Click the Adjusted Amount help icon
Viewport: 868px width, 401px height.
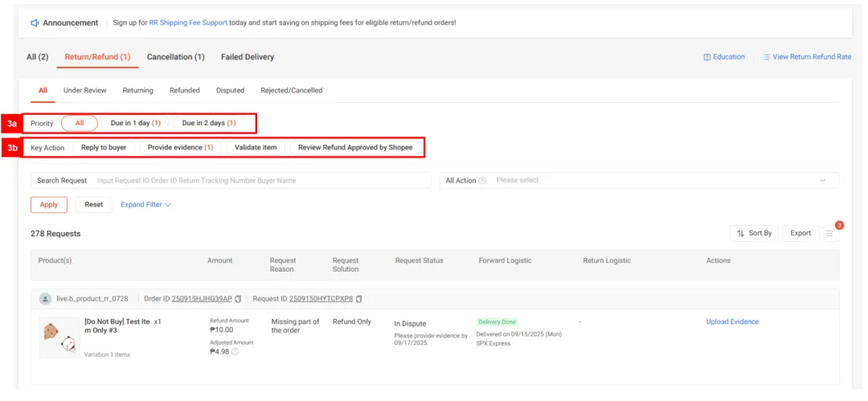(235, 351)
